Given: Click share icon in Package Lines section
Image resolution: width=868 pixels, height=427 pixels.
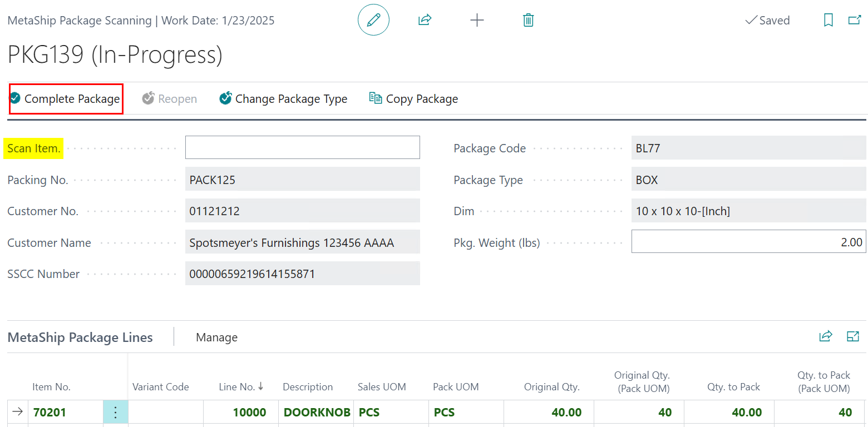Looking at the screenshot, I should (826, 336).
